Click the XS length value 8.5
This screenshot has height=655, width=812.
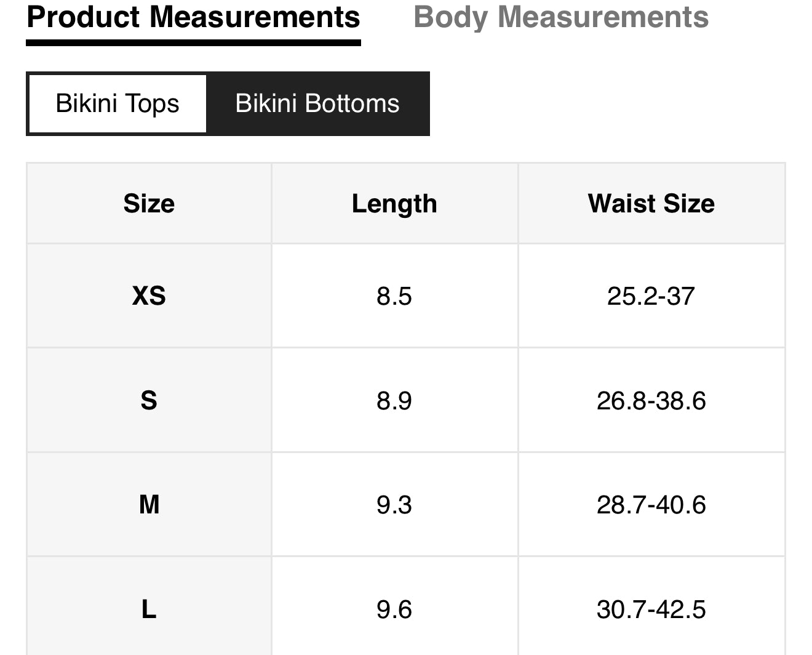394,296
